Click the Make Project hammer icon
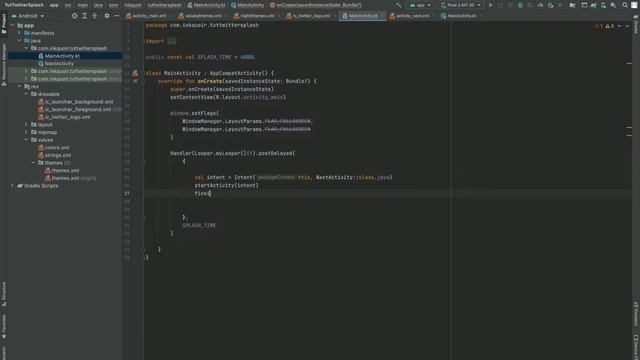Viewport: 640px width, 360px height. point(399,5)
